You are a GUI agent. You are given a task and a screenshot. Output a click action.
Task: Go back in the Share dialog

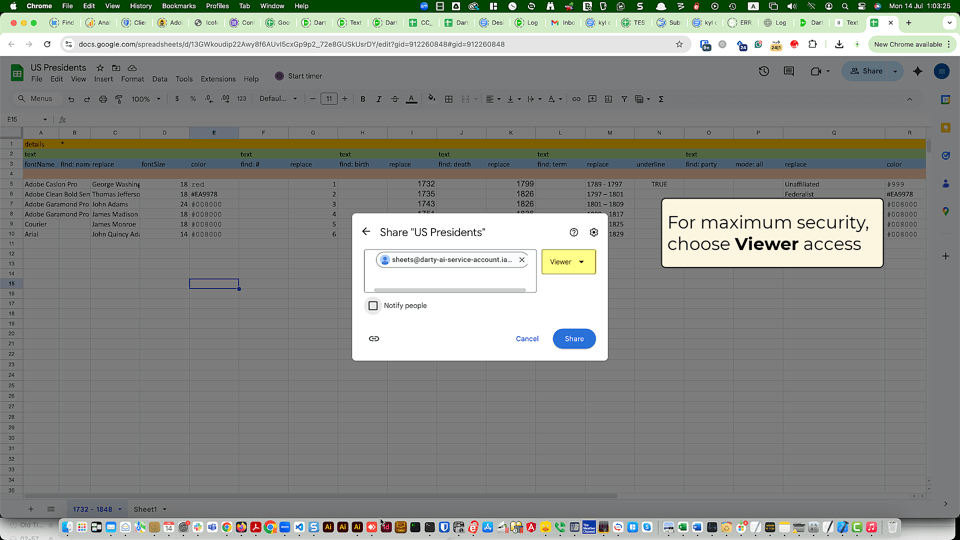click(366, 232)
